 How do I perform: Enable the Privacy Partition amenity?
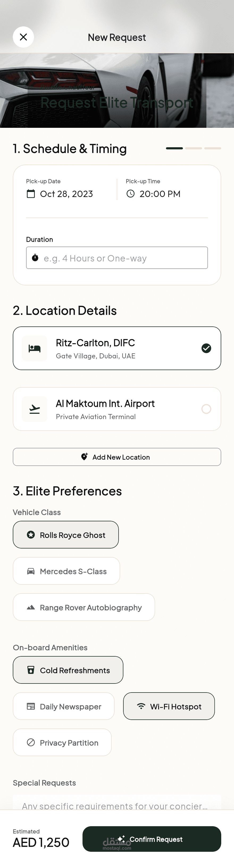pyautogui.click(x=62, y=742)
